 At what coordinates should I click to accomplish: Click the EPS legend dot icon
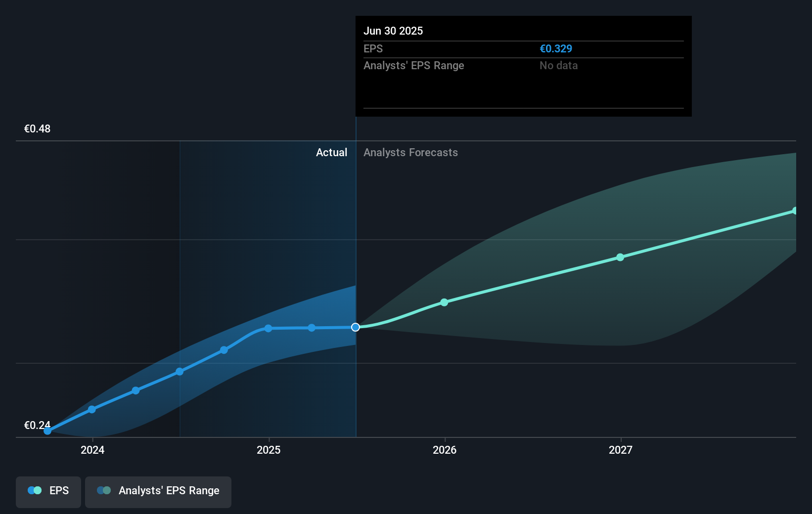coord(34,490)
